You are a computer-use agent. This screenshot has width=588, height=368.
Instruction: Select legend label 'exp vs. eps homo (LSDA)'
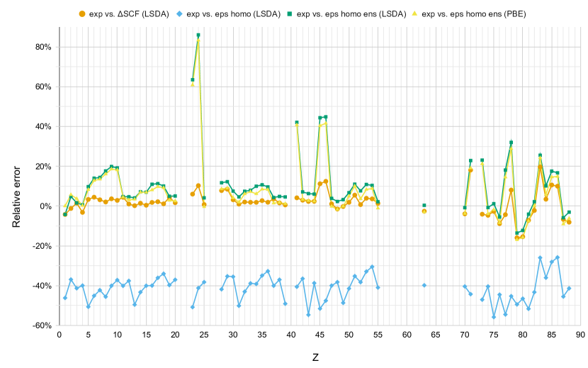233,14
